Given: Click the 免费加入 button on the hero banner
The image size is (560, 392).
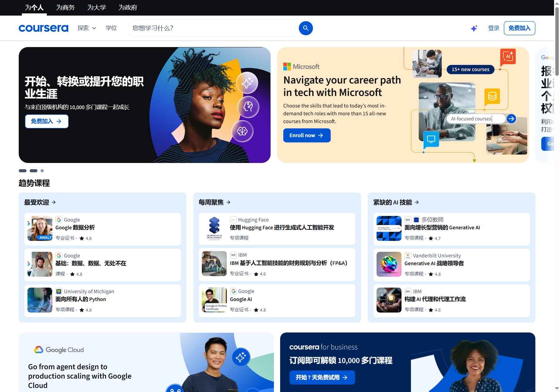Looking at the screenshot, I should click(x=46, y=121).
